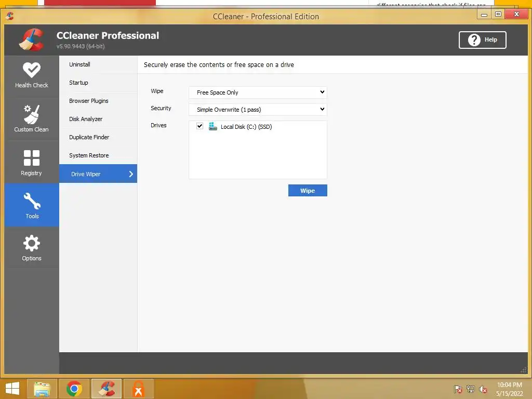
Task: Click the CCleaner logo in header
Action: tap(32, 39)
